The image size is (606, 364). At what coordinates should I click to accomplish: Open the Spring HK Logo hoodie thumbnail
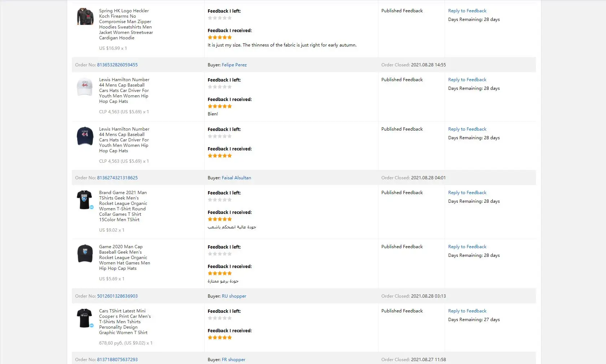85,17
